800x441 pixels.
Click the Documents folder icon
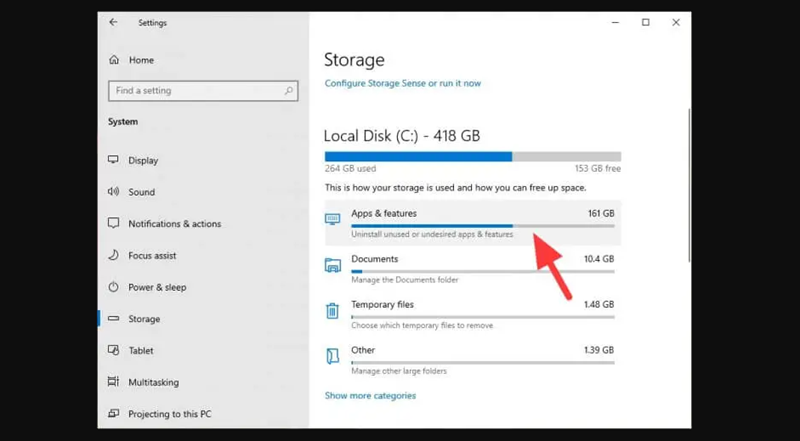[333, 265]
